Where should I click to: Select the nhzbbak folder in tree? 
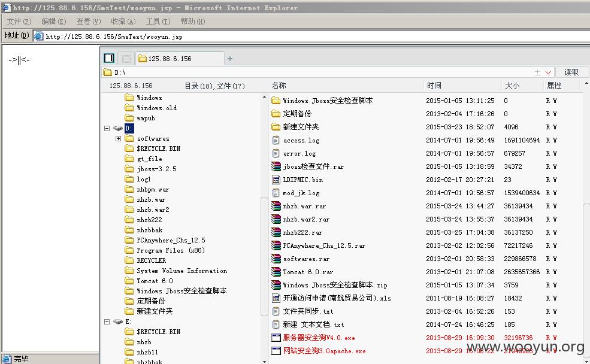tap(150, 230)
